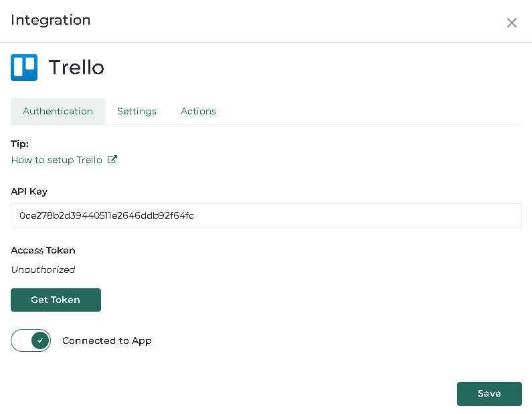532x414 pixels.
Task: Close the Integration dialog
Action: pyautogui.click(x=512, y=23)
